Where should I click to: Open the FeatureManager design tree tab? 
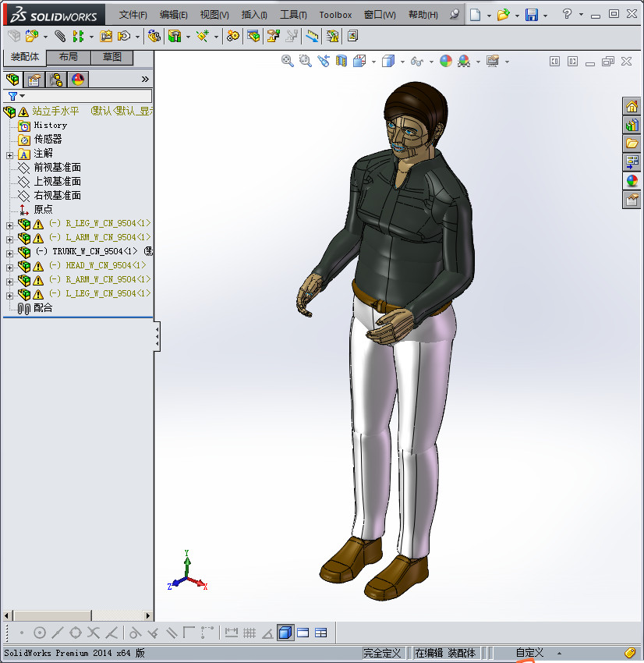coord(12,79)
